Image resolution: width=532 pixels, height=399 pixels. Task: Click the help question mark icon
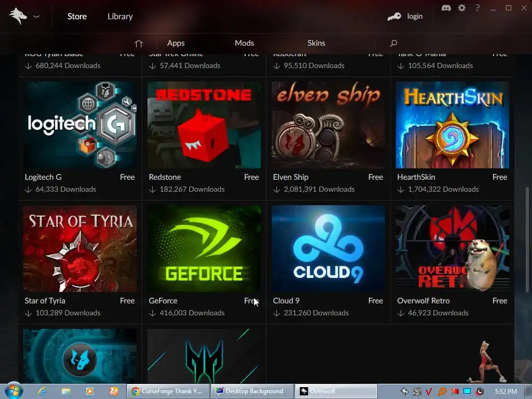477,8
